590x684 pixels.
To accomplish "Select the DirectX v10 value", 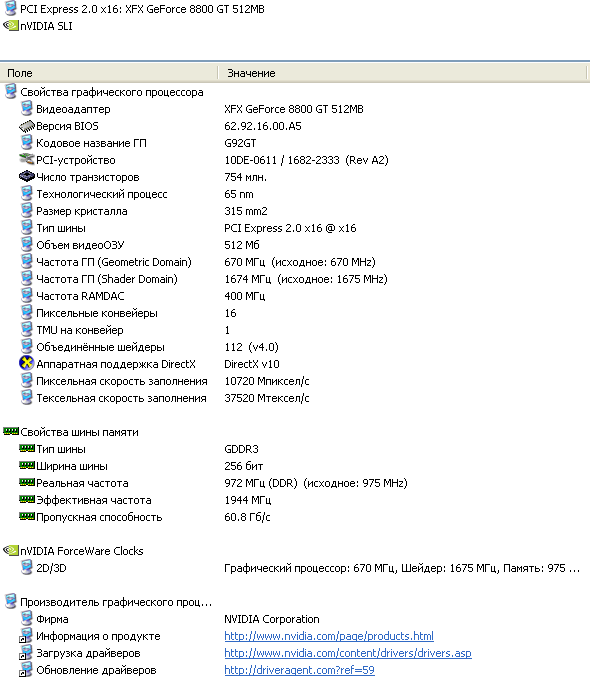I will (x=252, y=364).
